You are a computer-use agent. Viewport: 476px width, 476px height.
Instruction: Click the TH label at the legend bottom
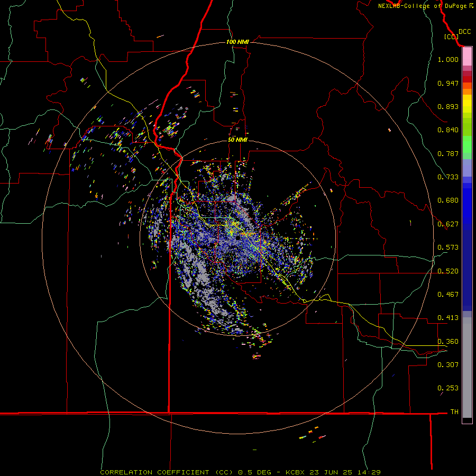click(x=454, y=412)
